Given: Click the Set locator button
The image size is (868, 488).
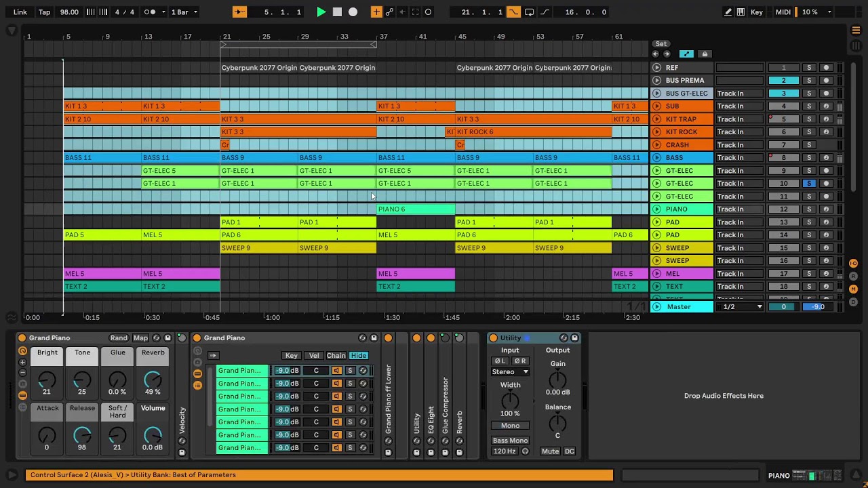Looking at the screenshot, I should pyautogui.click(x=661, y=44).
